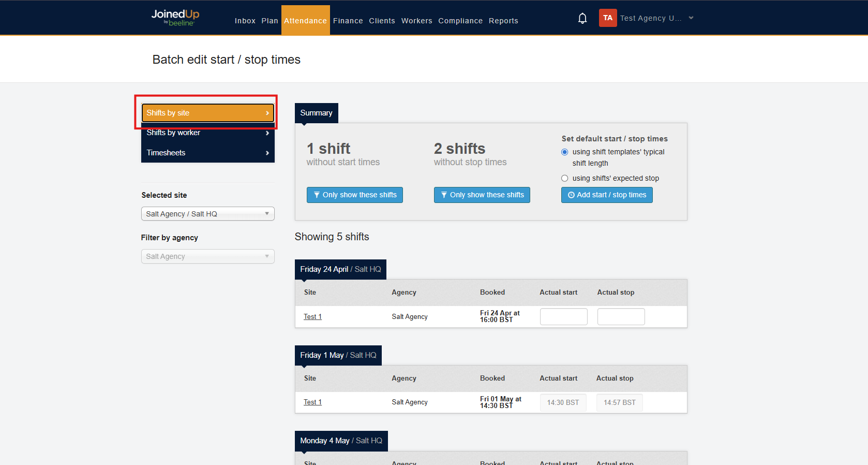Viewport: 868px width, 465px height.
Task: Open the notifications bell icon
Action: (582, 19)
